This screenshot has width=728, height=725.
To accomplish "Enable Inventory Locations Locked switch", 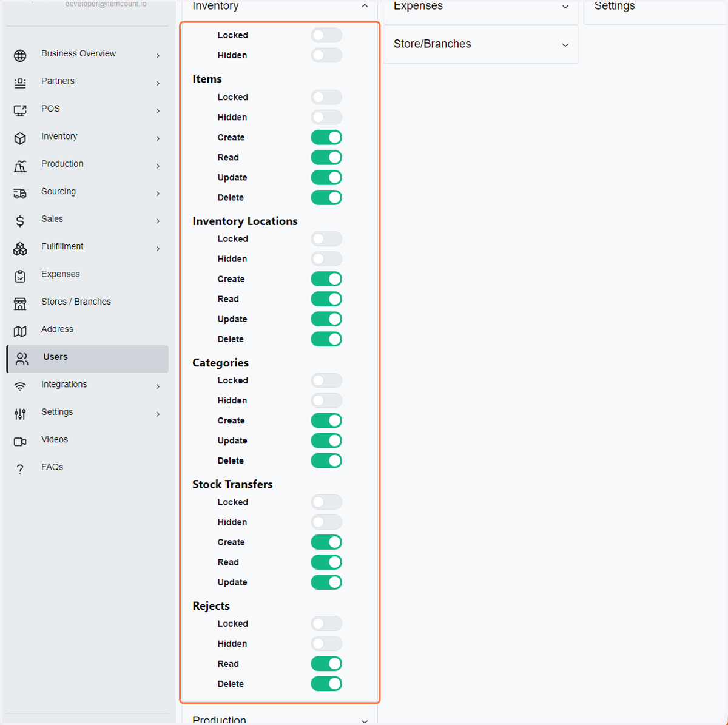I will click(x=326, y=239).
